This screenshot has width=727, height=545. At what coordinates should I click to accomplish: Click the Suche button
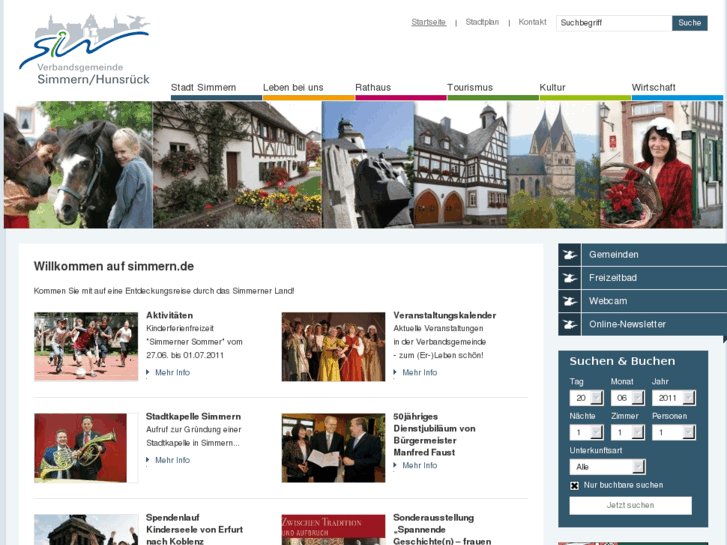click(689, 23)
